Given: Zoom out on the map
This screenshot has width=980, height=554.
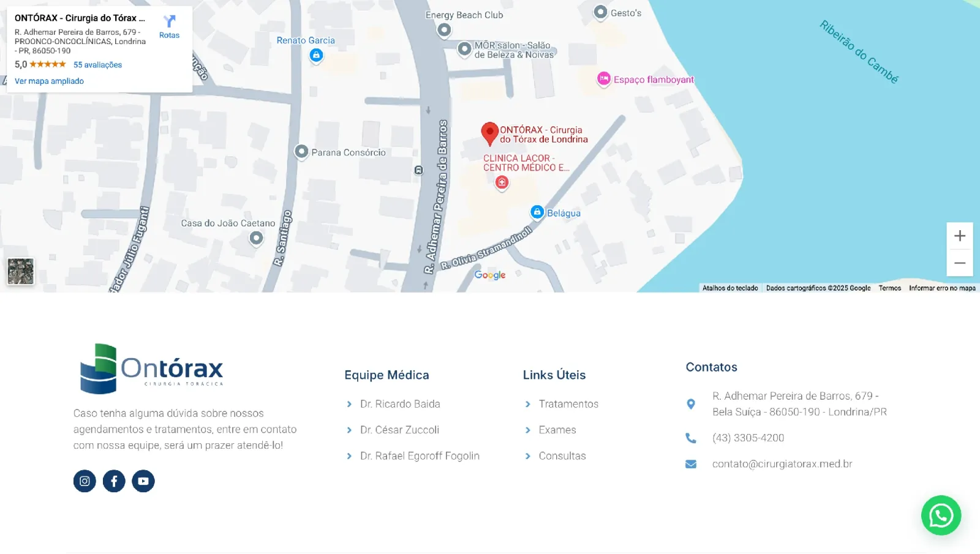Looking at the screenshot, I should pos(960,263).
